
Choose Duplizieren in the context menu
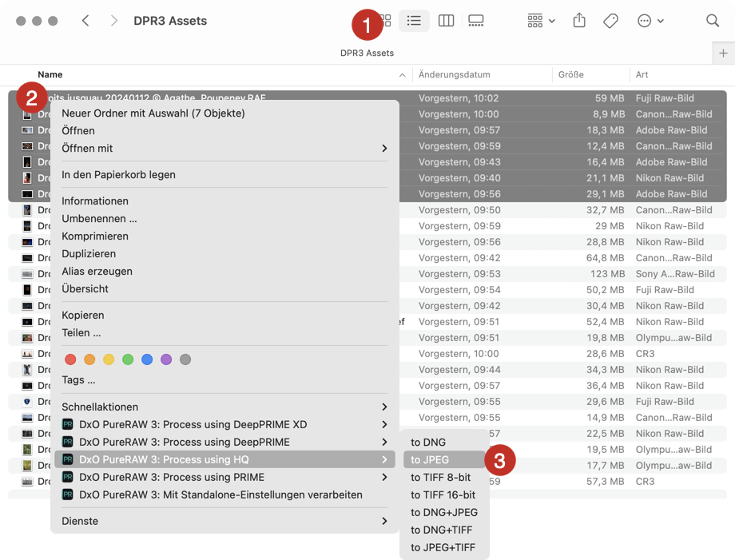[224, 254]
